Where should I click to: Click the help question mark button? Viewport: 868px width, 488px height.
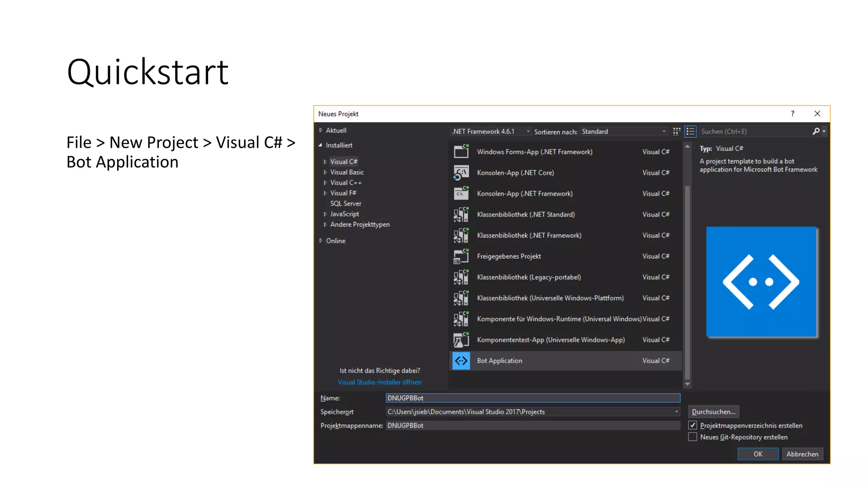tap(793, 114)
